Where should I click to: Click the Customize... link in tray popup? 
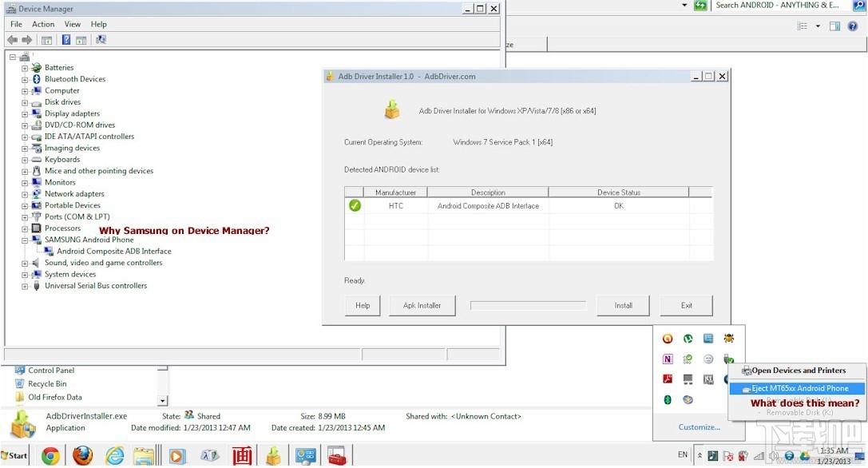click(x=700, y=427)
